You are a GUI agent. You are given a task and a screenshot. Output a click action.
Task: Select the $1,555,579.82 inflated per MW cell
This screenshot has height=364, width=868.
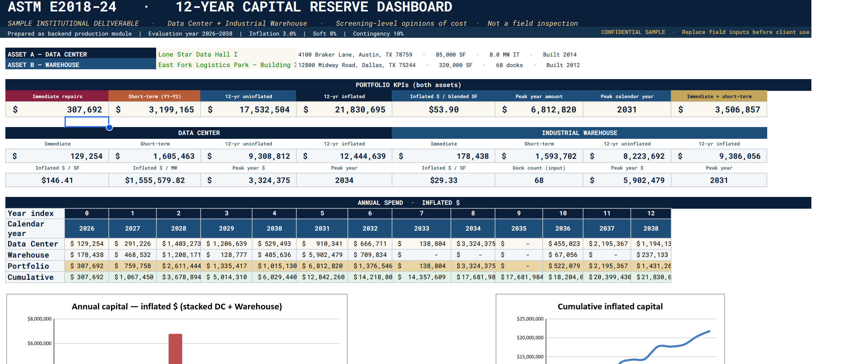tap(155, 180)
